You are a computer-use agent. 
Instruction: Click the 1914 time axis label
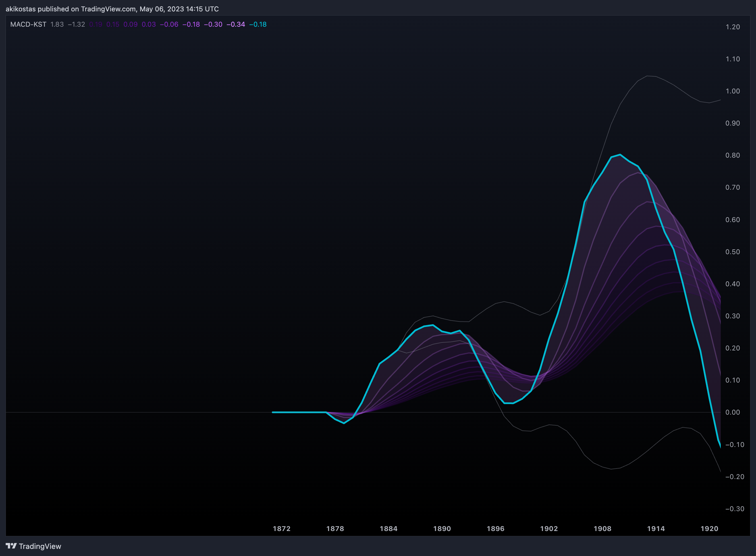[x=656, y=528]
